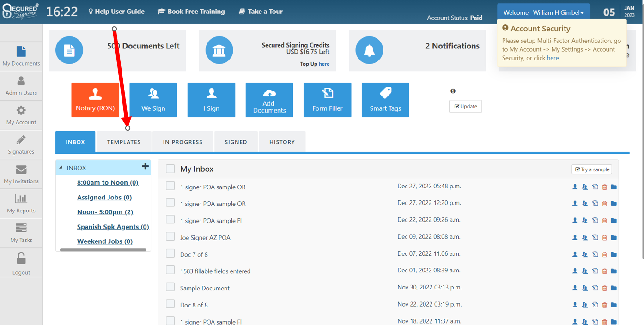
Task: Open My Invitations envelope in sidebar
Action: point(21,174)
